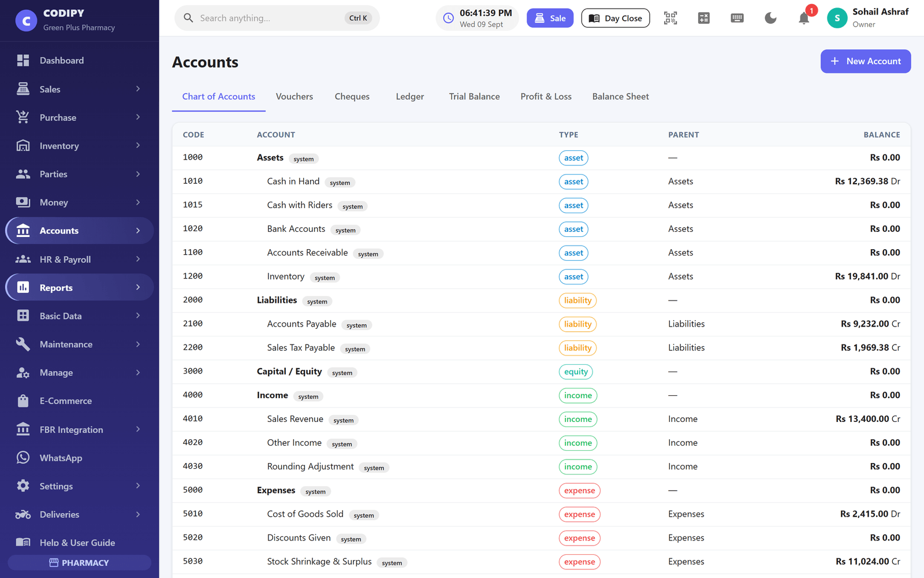Viewport: 924px width, 578px height.
Task: Click the Rounding Adjustment account
Action: 310,466
